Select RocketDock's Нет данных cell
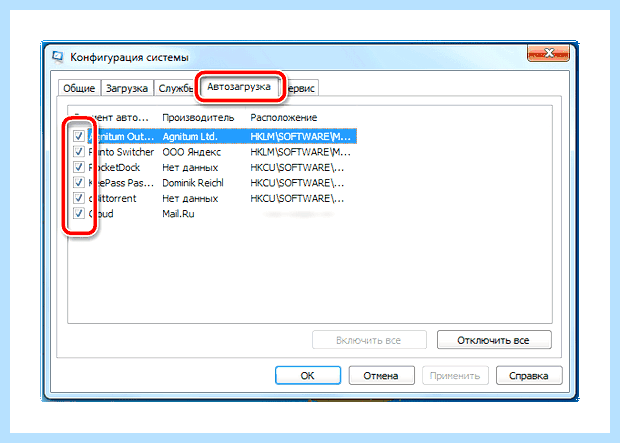 tap(190, 168)
